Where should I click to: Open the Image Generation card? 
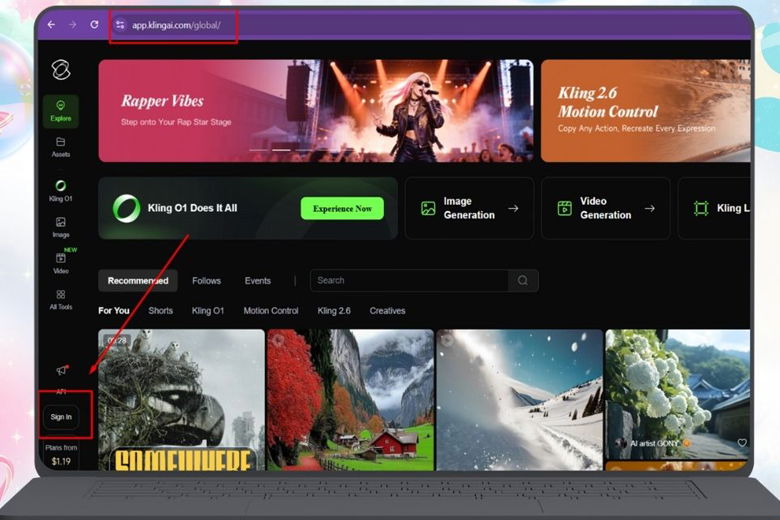click(469, 208)
